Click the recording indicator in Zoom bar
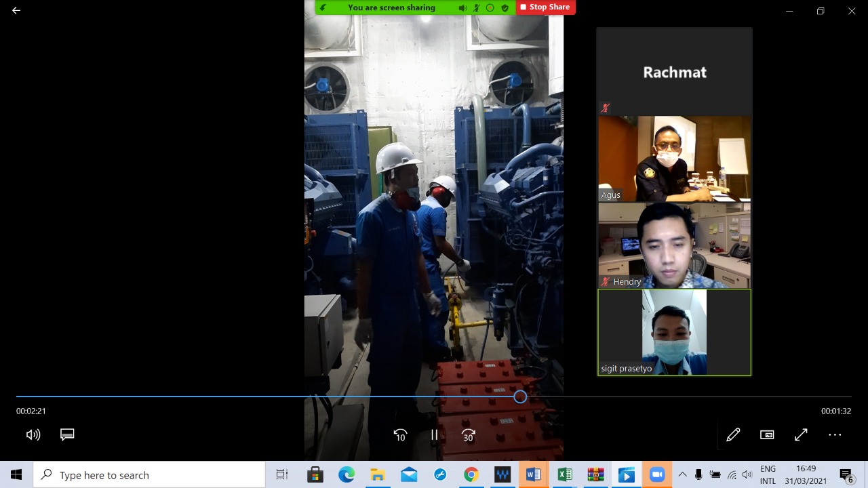 click(490, 7)
